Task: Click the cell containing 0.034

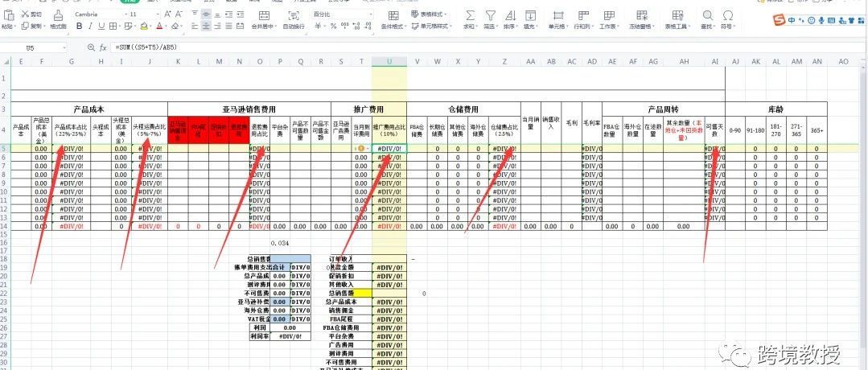Action: [280, 243]
